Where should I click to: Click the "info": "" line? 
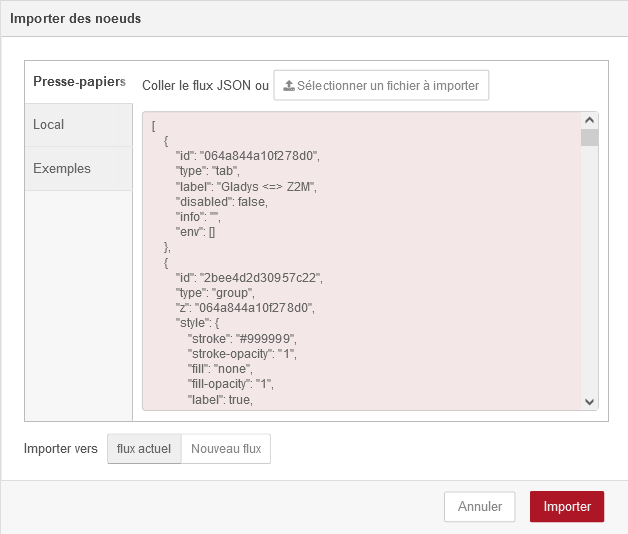(x=198, y=217)
